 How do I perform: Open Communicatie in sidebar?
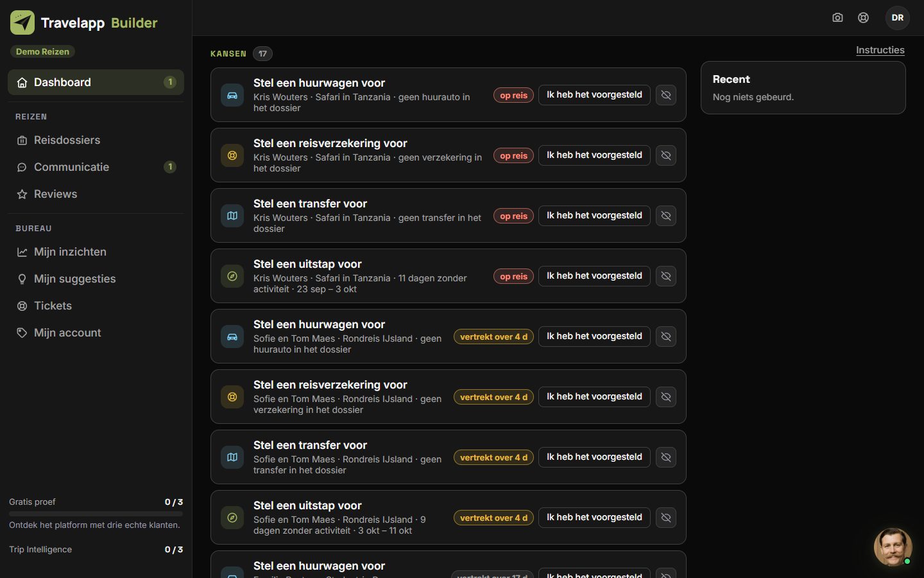[x=96, y=167]
